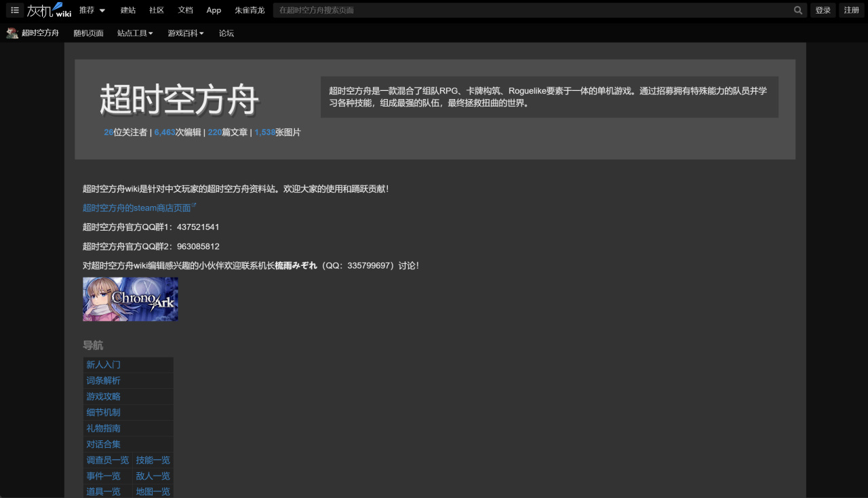Open the 朱雀青龙 menu item
Screen dimensions: 868x498
pos(250,10)
